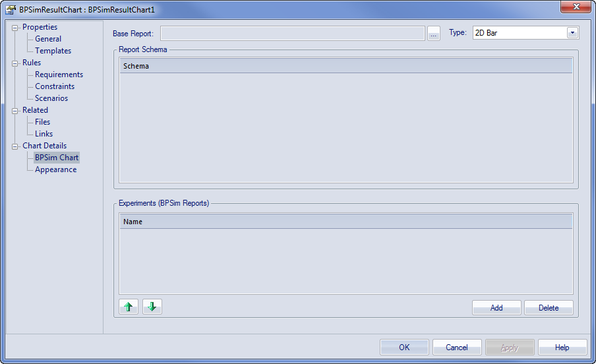Click the green up arrow button
Screen dimensions: 596x364
[129, 307]
